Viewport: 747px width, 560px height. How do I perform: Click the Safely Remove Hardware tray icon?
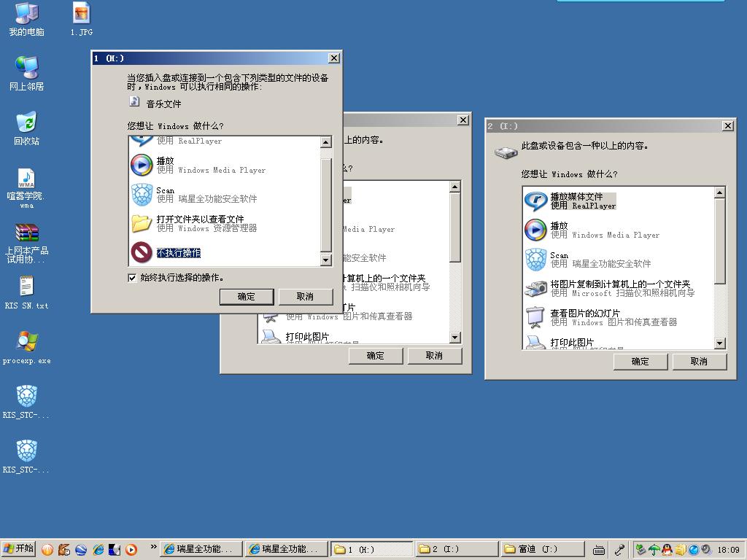tap(640, 550)
